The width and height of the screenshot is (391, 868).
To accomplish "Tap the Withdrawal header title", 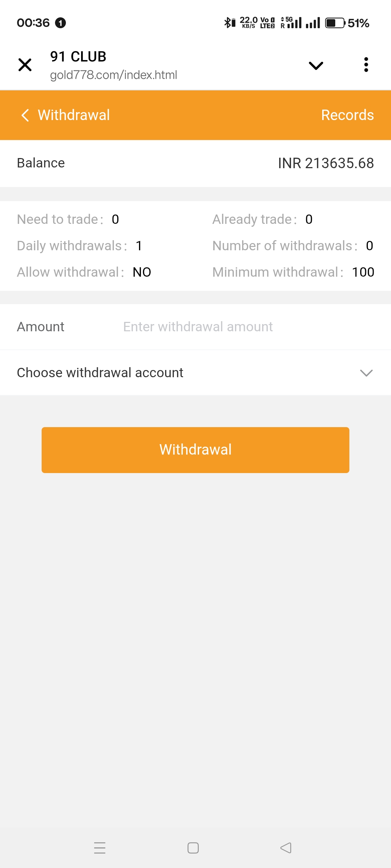I will [74, 115].
